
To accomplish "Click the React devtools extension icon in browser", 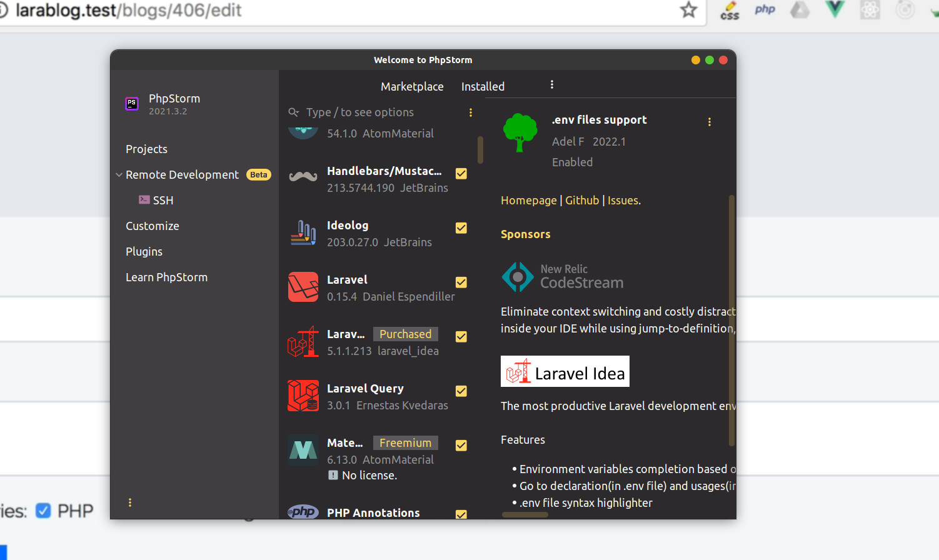I will pos(870,9).
